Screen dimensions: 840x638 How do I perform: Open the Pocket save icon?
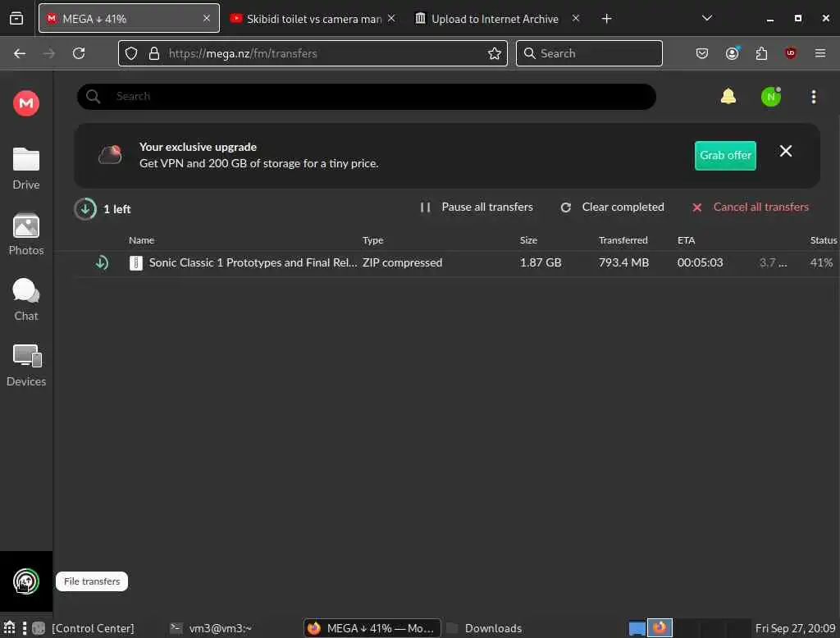(702, 53)
